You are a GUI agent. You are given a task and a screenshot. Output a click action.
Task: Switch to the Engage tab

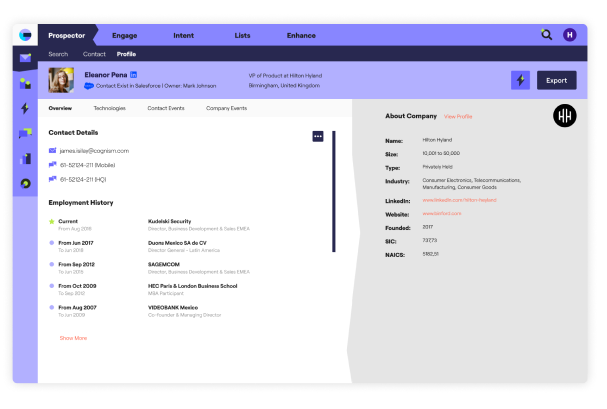tap(125, 36)
